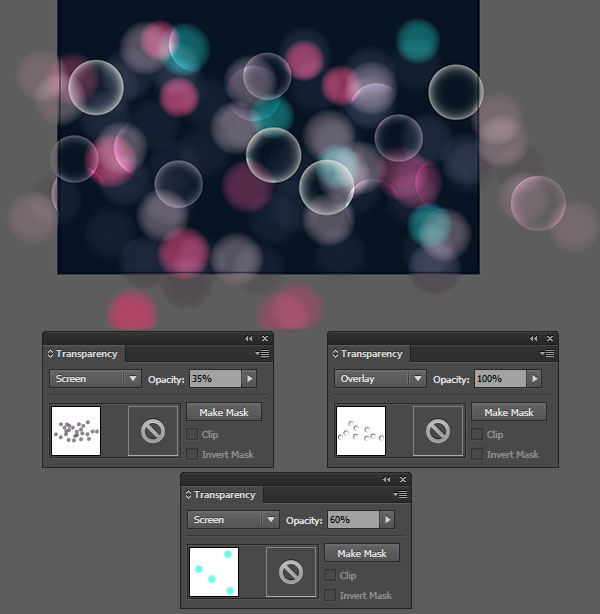Open blending mode dropdown showing Overlay

[x=380, y=379]
